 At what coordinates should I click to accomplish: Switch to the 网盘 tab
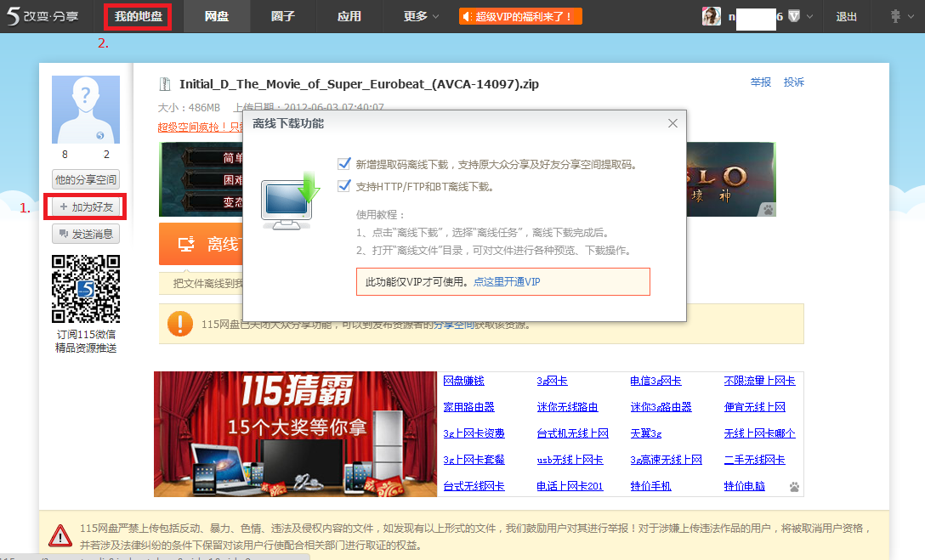217,16
